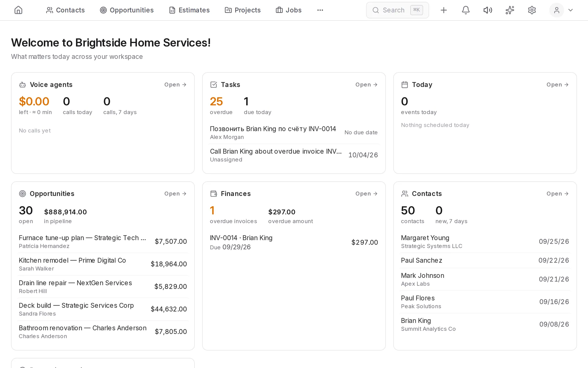
Task: Open the Contacts card link
Action: click(x=558, y=194)
